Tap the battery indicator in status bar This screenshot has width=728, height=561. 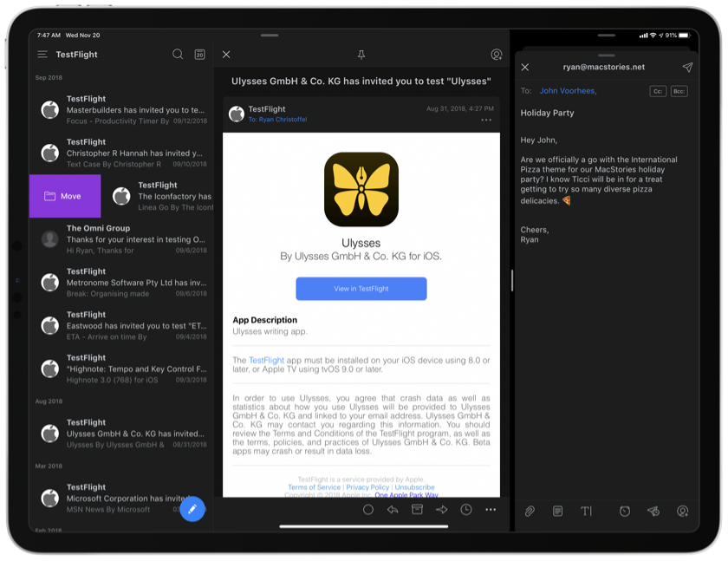[684, 36]
